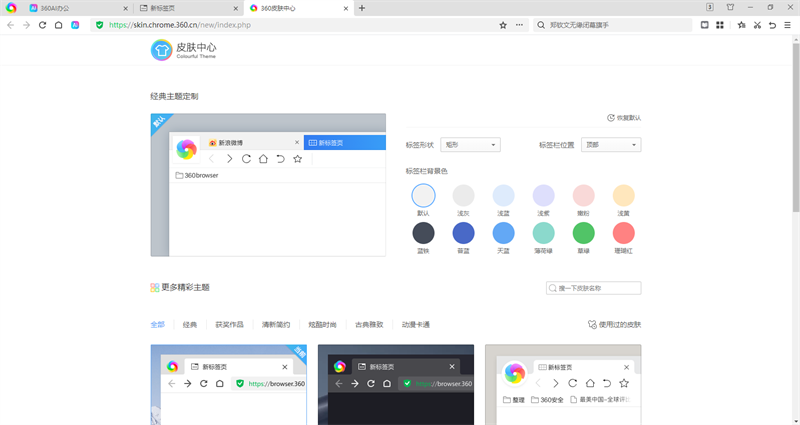Screen dimensions: 800x425
Task: Open the 使用过的皮肤 link
Action: [x=614, y=325]
